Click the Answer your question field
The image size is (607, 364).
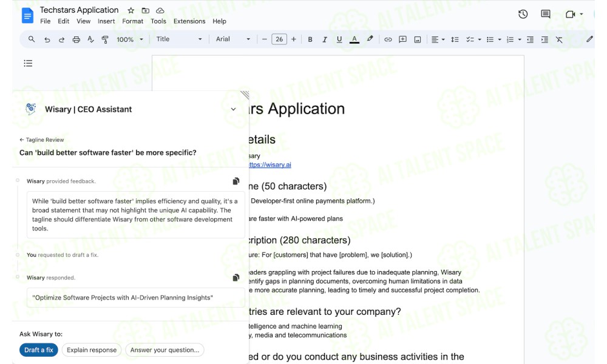click(x=164, y=350)
